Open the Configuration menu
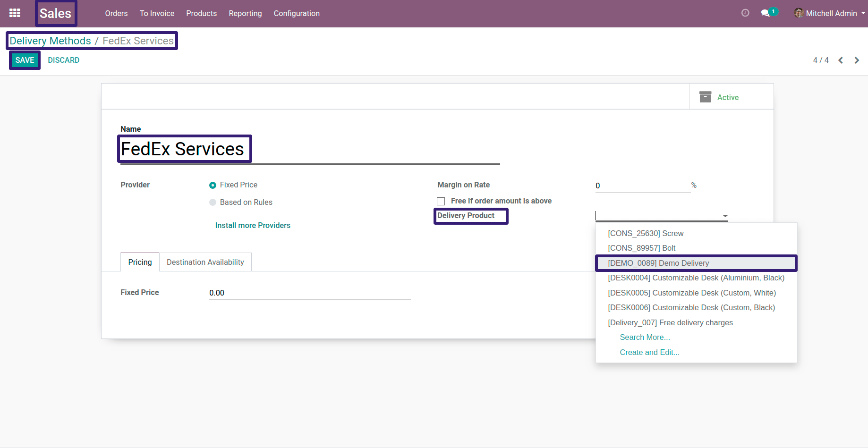The width and height of the screenshot is (868, 448). [297, 13]
